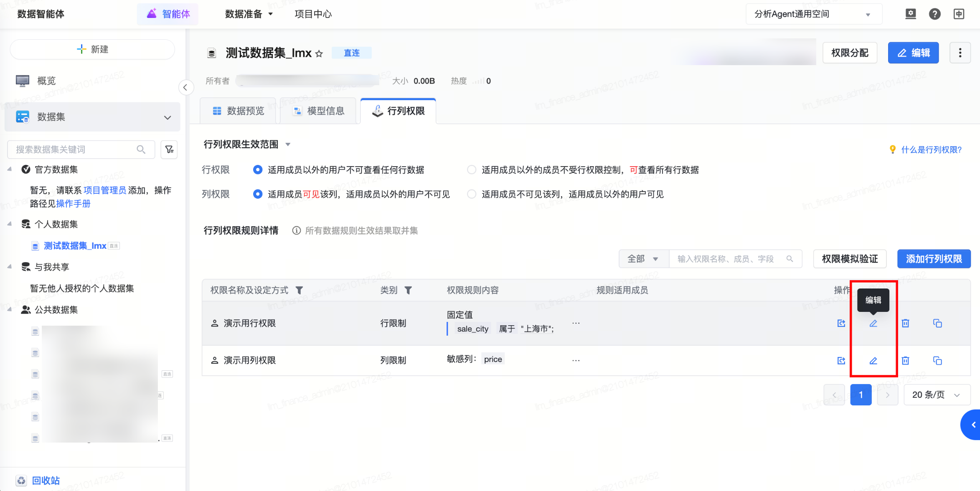This screenshot has width=980, height=491.
Task: Click copy icon for 演示用行权限 row
Action: click(937, 324)
